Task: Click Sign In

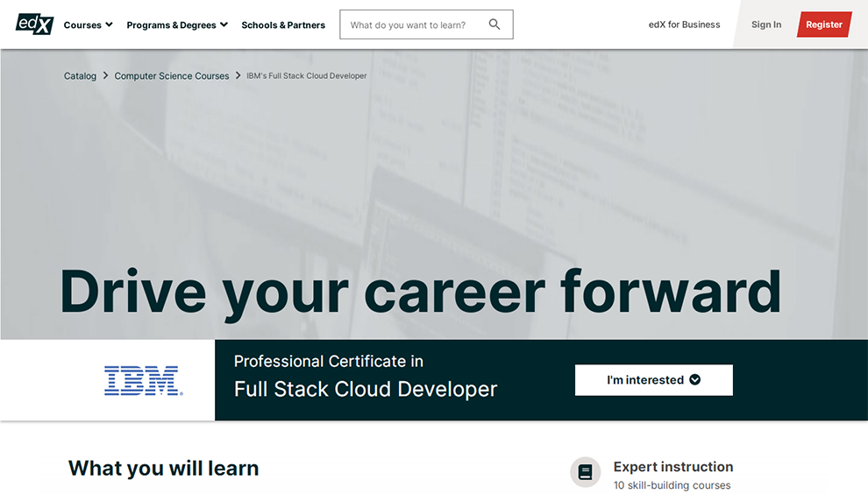Action: 766,25
